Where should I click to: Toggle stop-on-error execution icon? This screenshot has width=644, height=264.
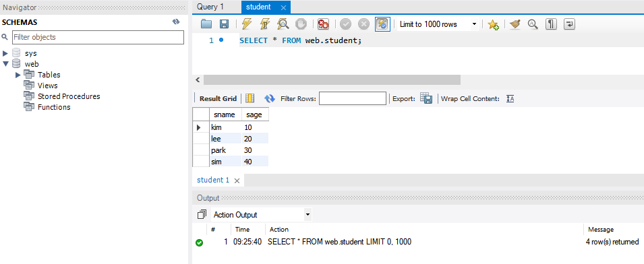[x=323, y=24]
